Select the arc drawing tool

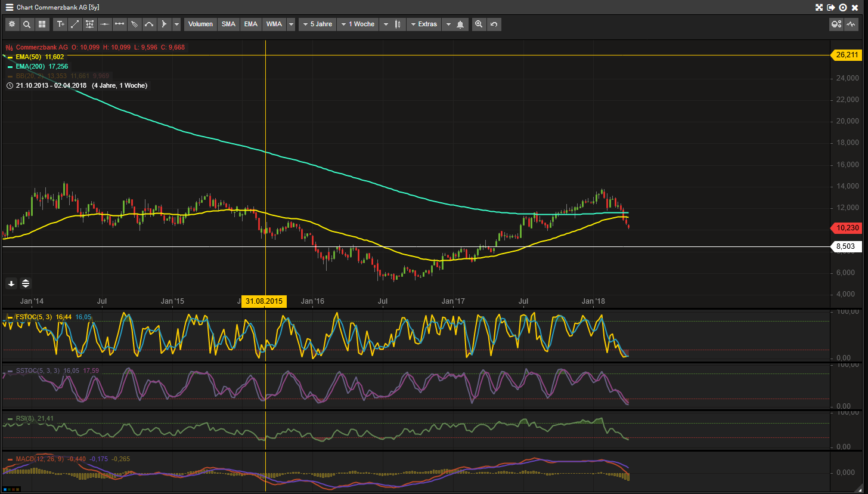coord(148,24)
